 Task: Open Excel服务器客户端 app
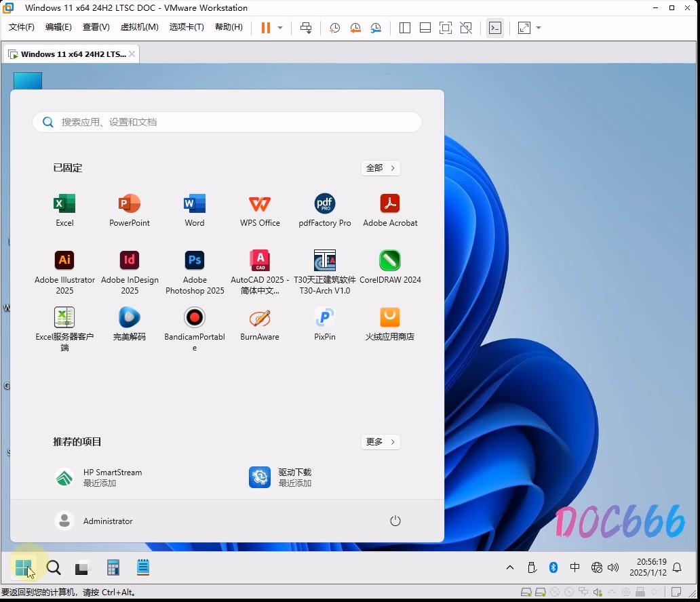(64, 329)
